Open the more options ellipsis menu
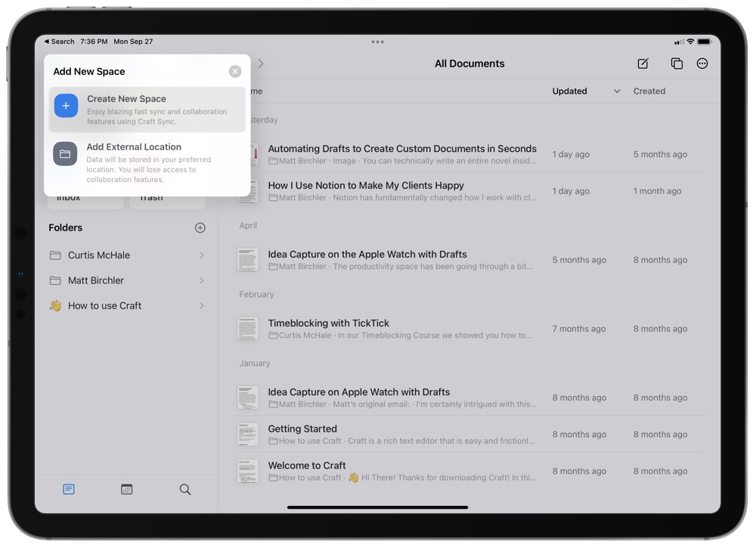756x548 pixels. pyautogui.click(x=702, y=63)
